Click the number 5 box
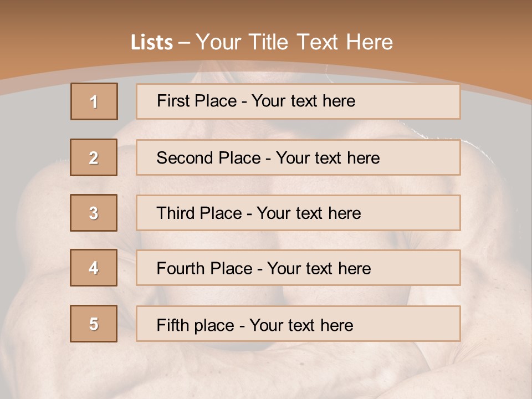 coord(94,324)
